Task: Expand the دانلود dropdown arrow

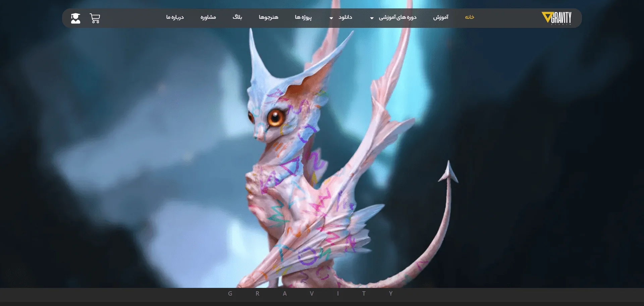Action: [331, 18]
